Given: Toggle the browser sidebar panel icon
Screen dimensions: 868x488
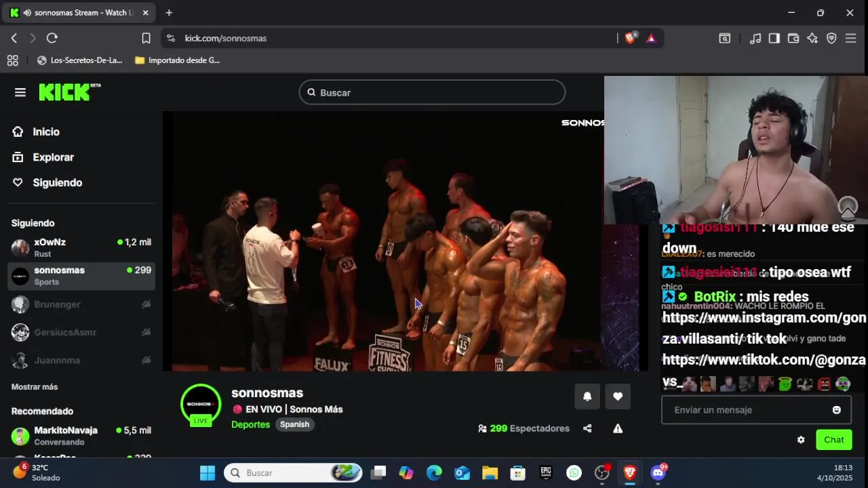Looking at the screenshot, I should click(x=774, y=38).
